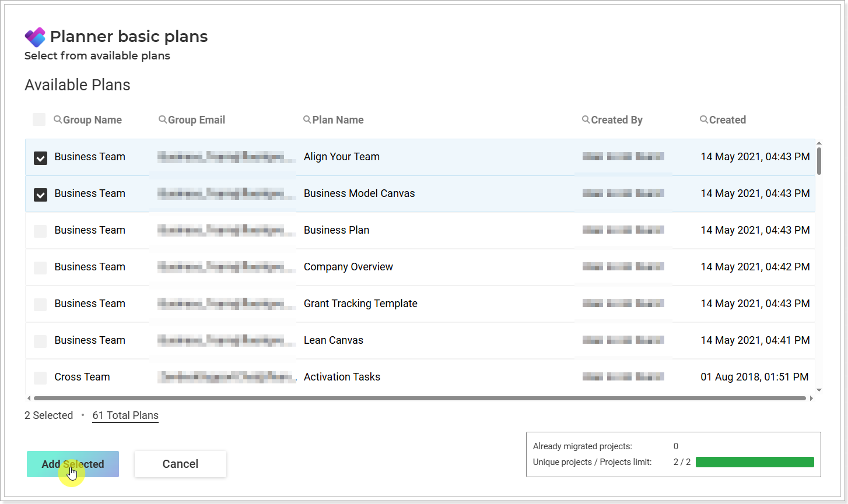This screenshot has height=504, width=848.
Task: Click the Cross Team group name cell
Action: click(82, 377)
